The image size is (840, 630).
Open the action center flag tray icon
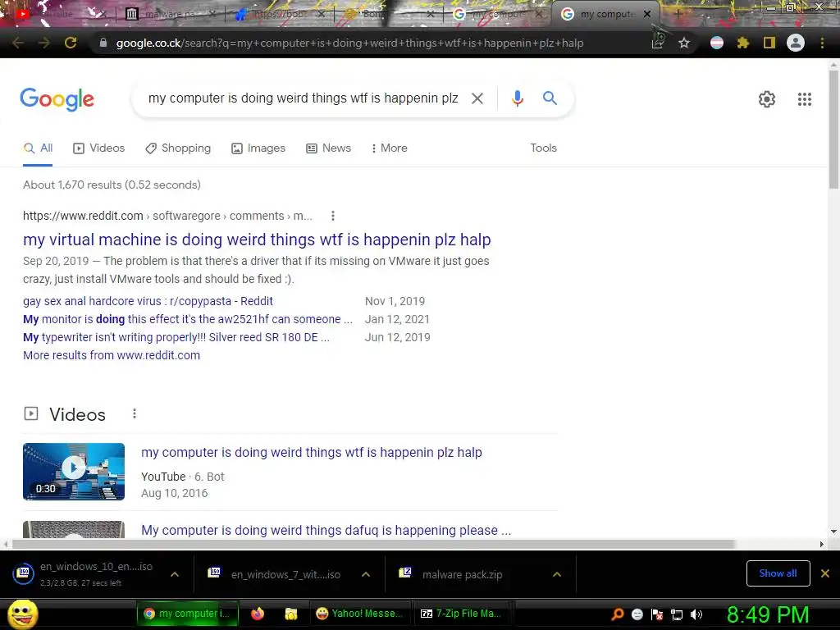pos(657,614)
